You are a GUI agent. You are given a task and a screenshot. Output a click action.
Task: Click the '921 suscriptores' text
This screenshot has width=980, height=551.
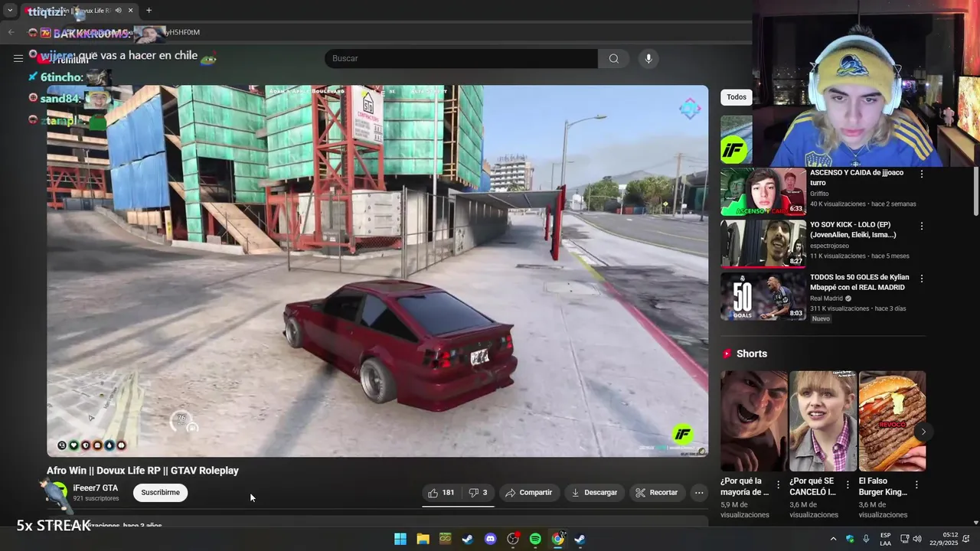(96, 498)
